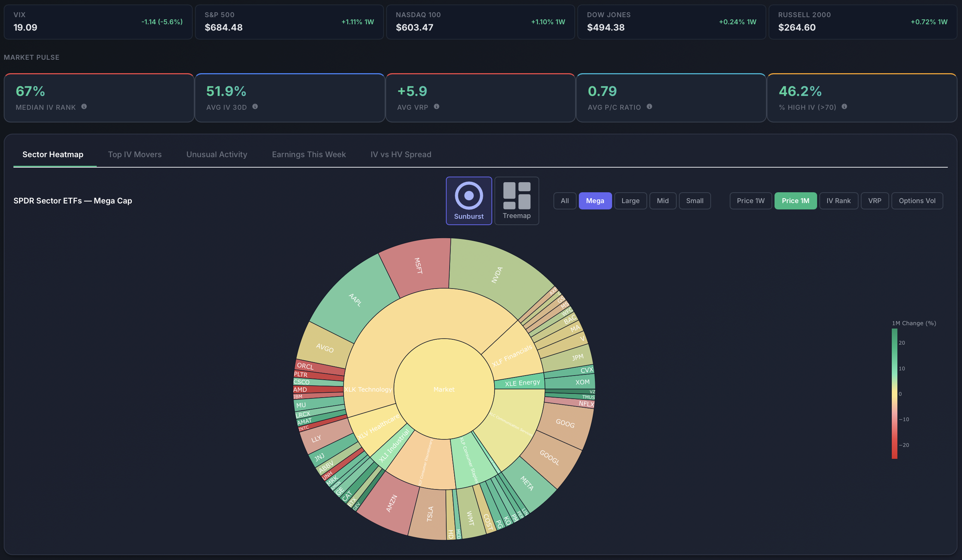Toggle the Small cap filter
Screen dimensions: 962x560
[694, 200]
